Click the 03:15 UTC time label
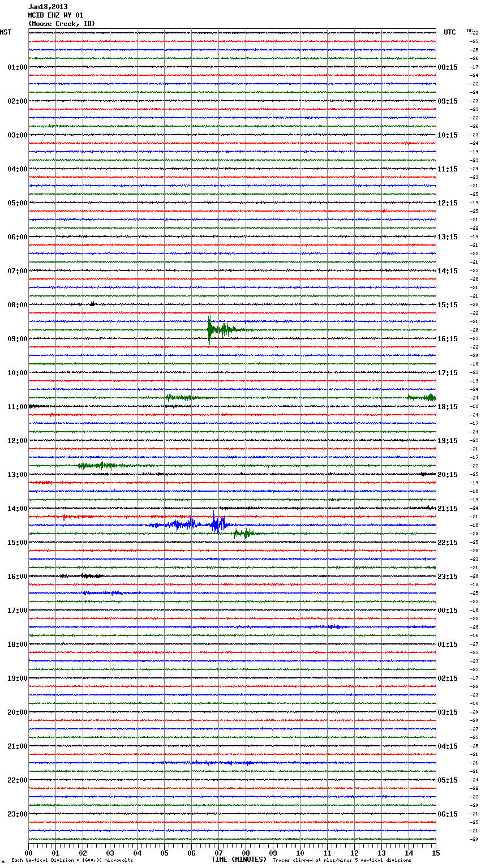This screenshot has width=481, height=868. [448, 712]
